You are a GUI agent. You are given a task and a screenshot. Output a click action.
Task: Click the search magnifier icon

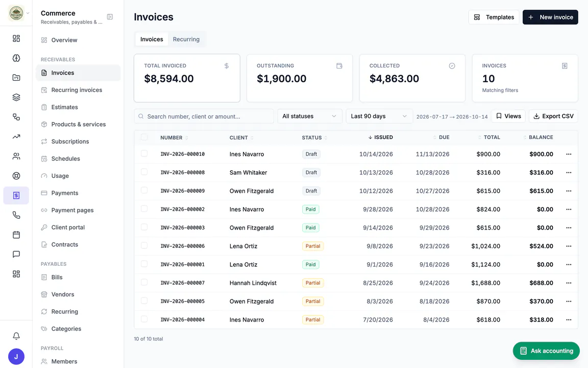[x=141, y=117]
